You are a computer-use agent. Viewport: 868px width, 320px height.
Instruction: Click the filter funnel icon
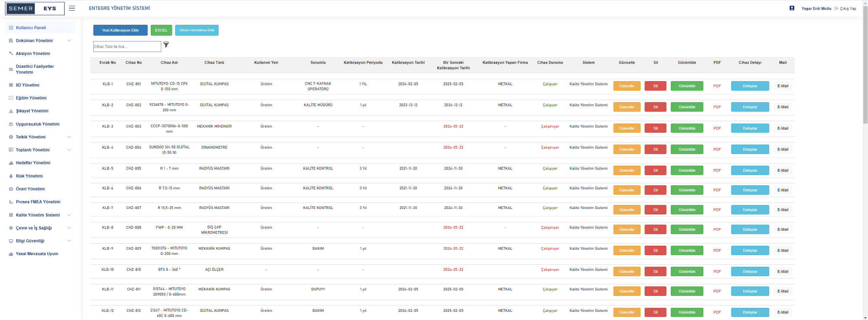tap(166, 44)
